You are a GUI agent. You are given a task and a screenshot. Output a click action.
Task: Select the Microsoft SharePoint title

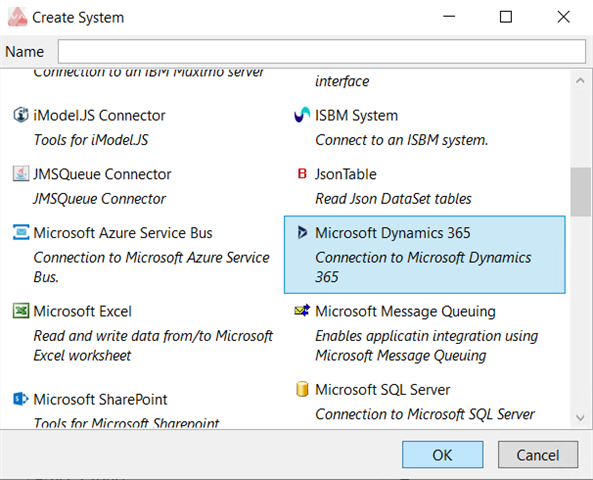click(x=100, y=399)
